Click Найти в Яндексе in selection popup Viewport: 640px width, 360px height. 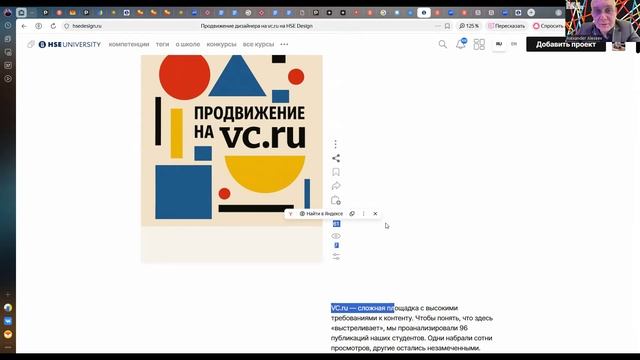[x=321, y=213]
